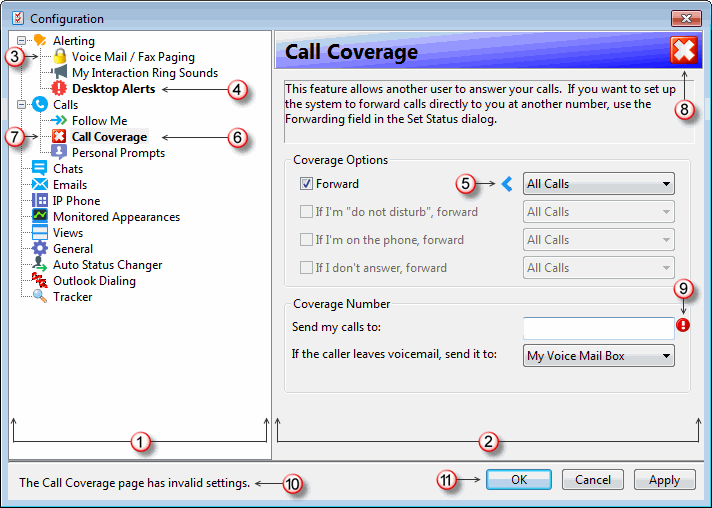
Task: Click the Chats speech bubble icon
Action: [x=40, y=169]
